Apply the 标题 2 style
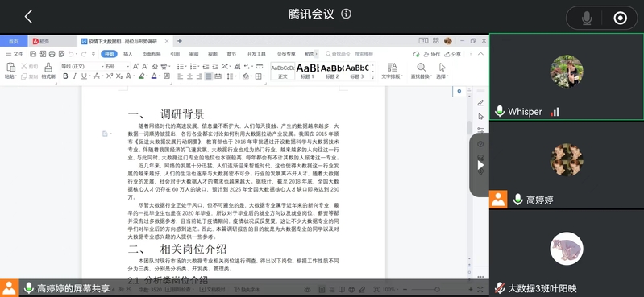Viewport: 644px width, 297px height. click(x=332, y=71)
